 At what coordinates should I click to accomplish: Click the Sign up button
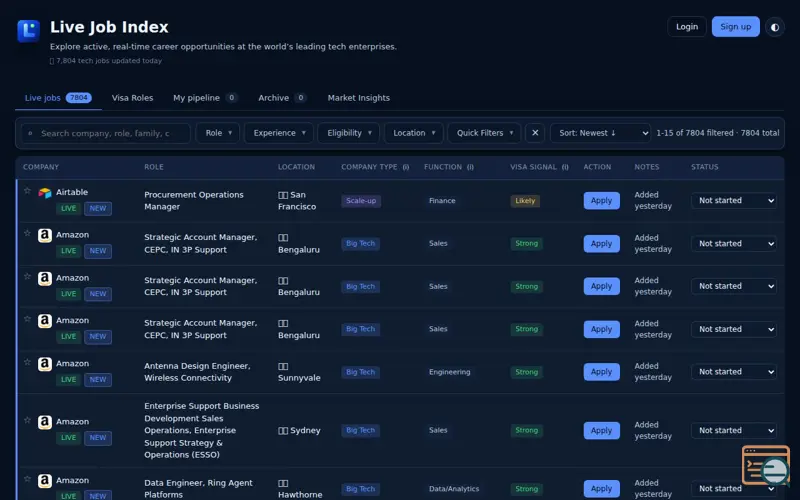click(x=735, y=27)
